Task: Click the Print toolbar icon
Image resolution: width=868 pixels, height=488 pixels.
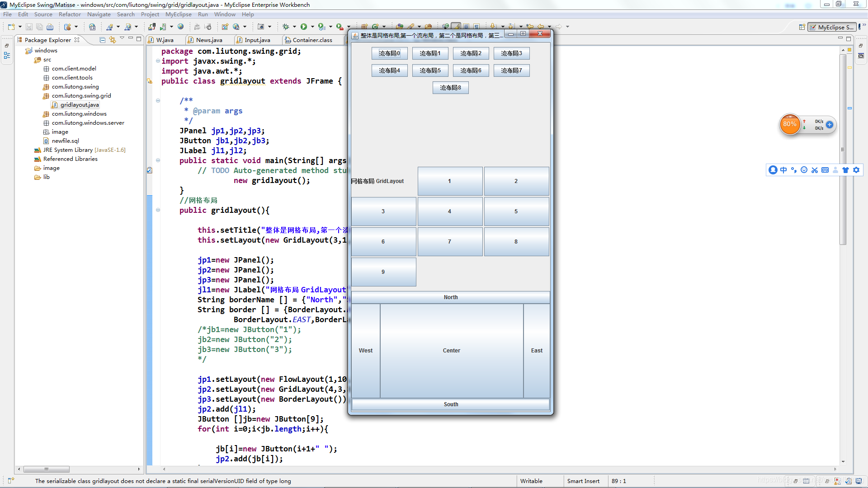Action: tap(50, 27)
